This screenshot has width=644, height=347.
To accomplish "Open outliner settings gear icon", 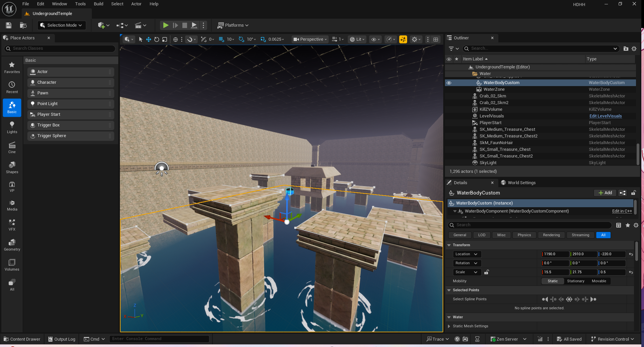I will point(634,49).
